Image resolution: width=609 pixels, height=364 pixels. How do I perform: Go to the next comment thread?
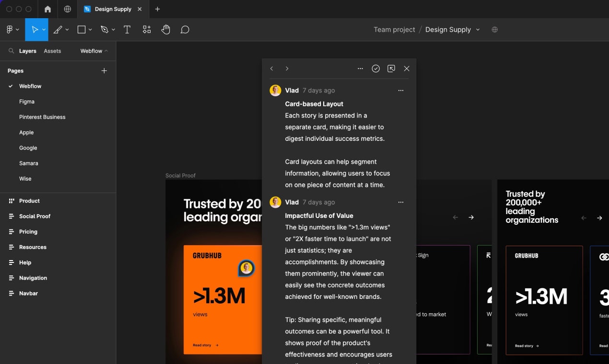coord(287,68)
